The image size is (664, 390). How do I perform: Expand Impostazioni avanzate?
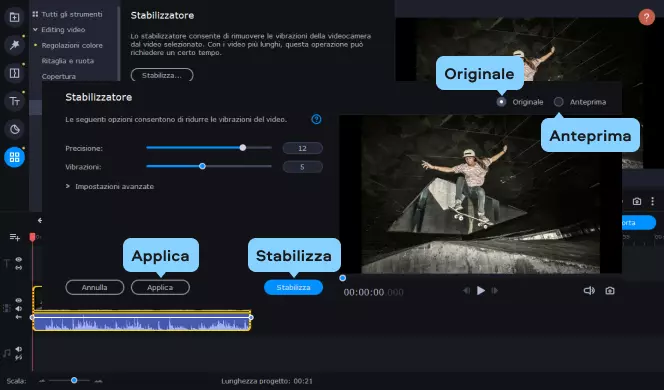(110, 186)
